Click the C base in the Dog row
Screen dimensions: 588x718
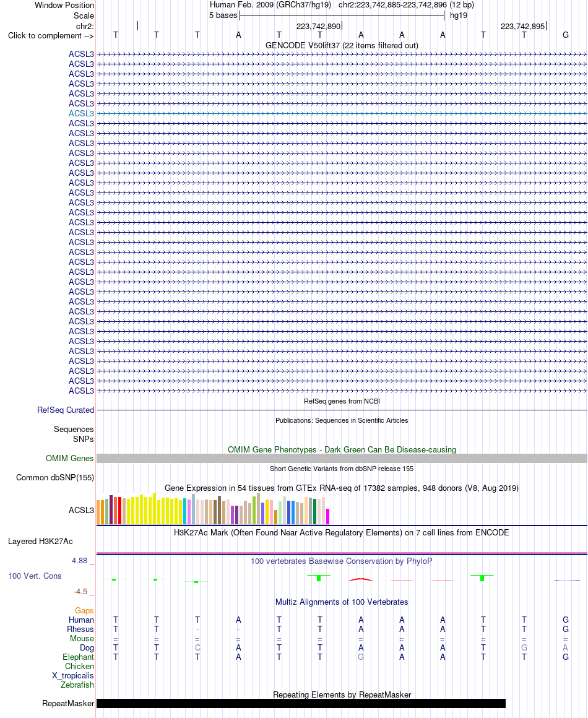point(197,648)
